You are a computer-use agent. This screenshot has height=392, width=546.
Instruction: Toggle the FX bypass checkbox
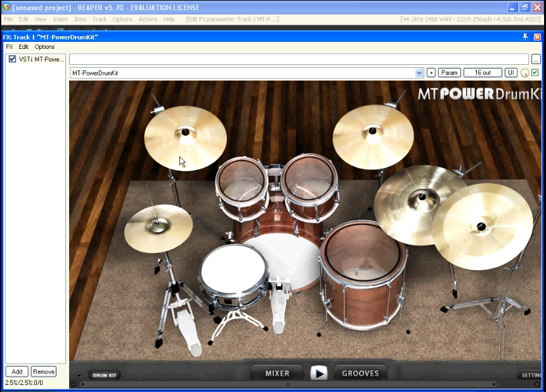click(535, 73)
